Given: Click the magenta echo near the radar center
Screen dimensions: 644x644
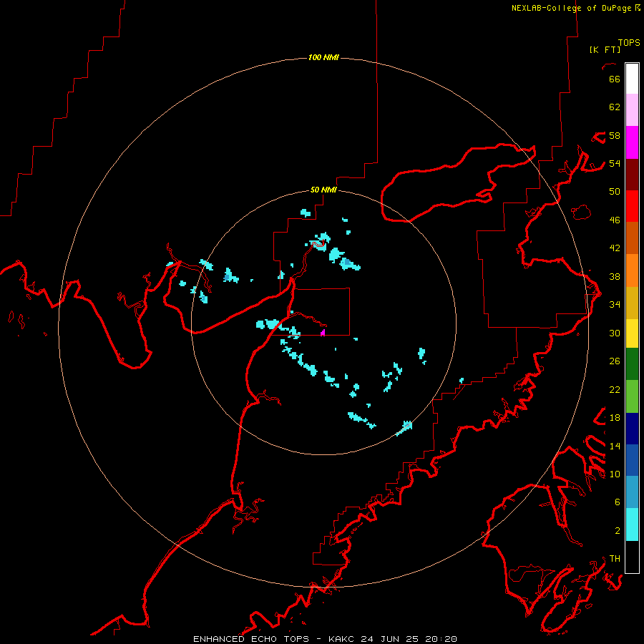Looking at the screenshot, I should pos(323,332).
